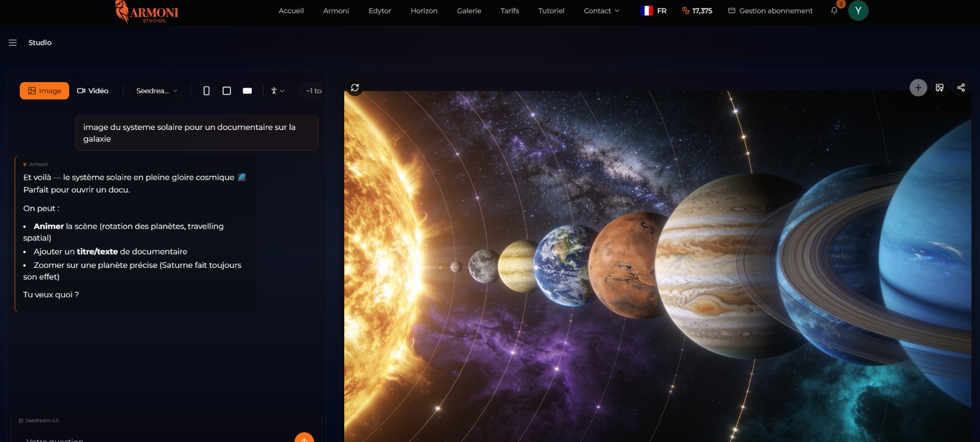Select square aspect ratio
Screen dimensions: 980x442
tap(227, 91)
